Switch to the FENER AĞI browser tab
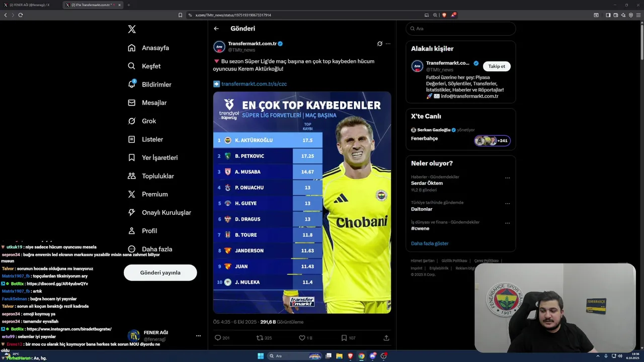Image resolution: width=644 pixels, height=362 pixels. click(29, 5)
